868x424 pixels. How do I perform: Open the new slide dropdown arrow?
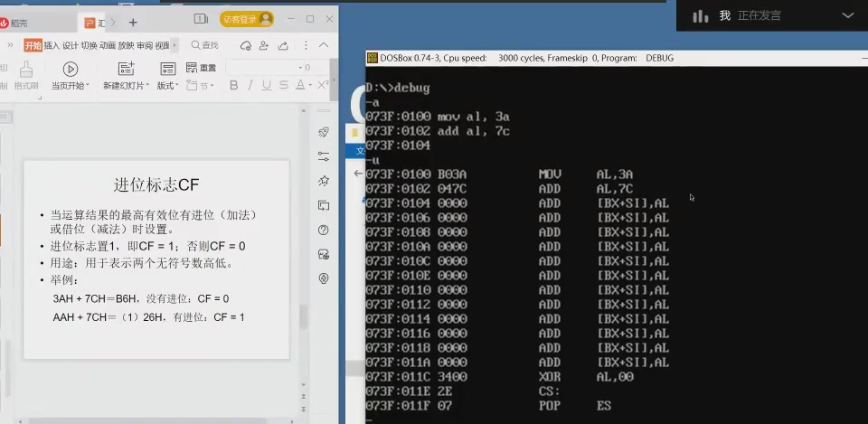point(147,86)
